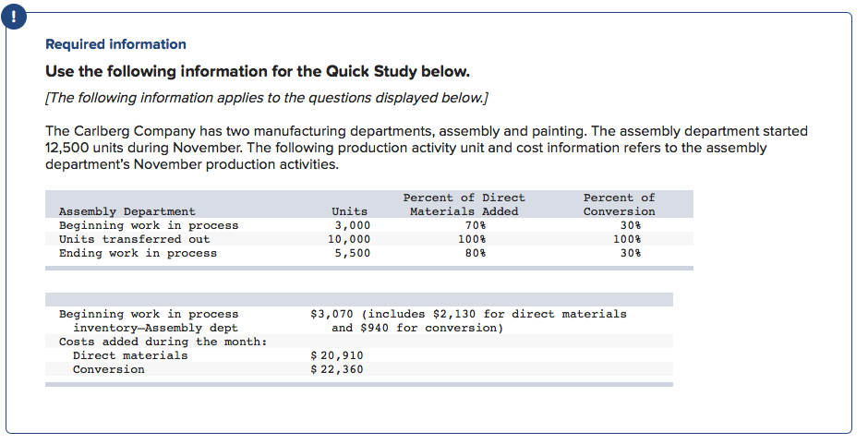
Task: Click the $ 22,360 conversion amount
Action: click(336, 369)
